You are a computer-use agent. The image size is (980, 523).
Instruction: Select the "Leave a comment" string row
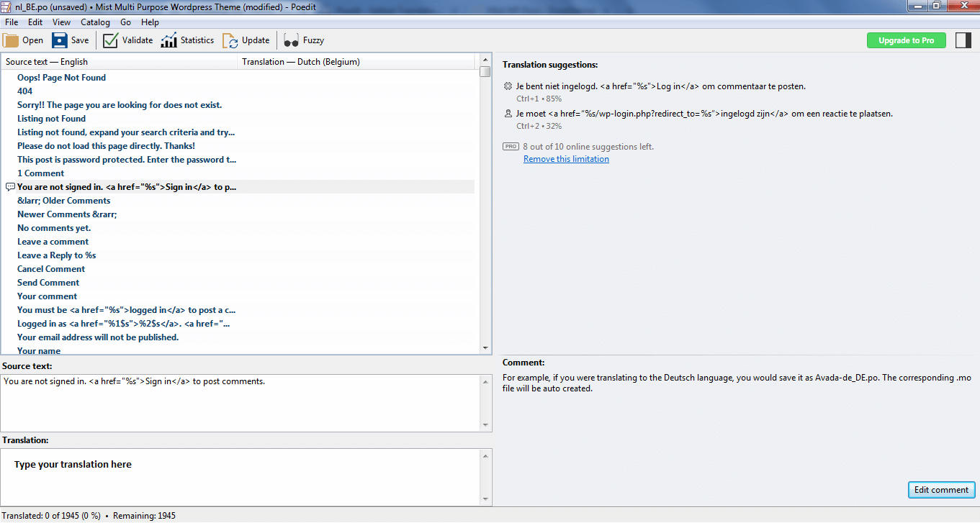pyautogui.click(x=53, y=242)
